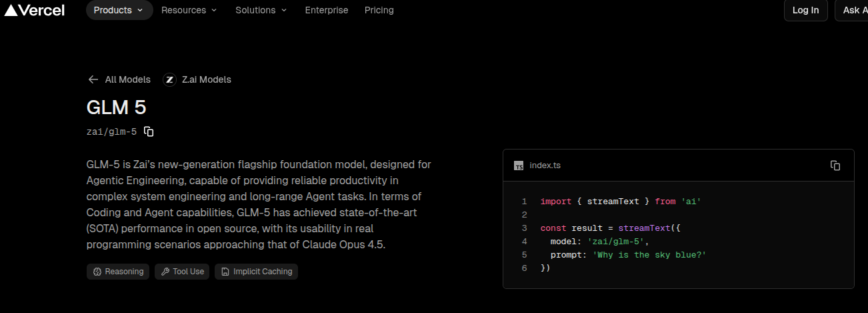Image resolution: width=868 pixels, height=313 pixels.
Task: Click the Tool Use wrench icon
Action: pos(164,272)
